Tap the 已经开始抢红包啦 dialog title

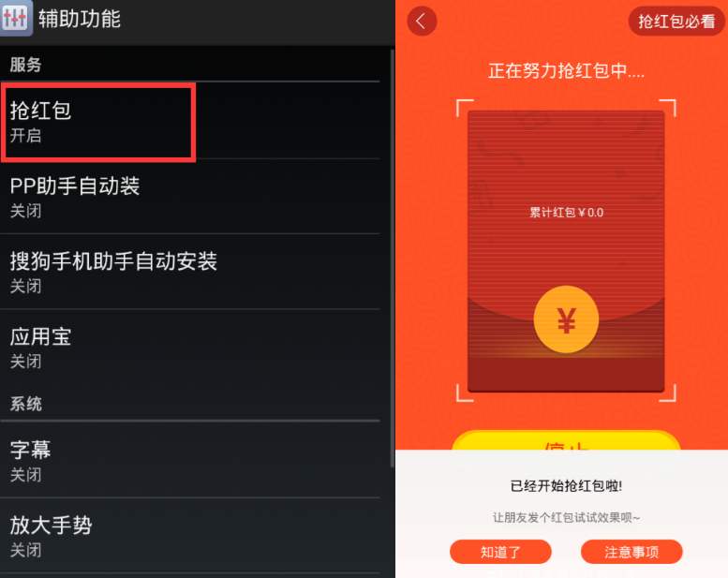click(x=566, y=485)
